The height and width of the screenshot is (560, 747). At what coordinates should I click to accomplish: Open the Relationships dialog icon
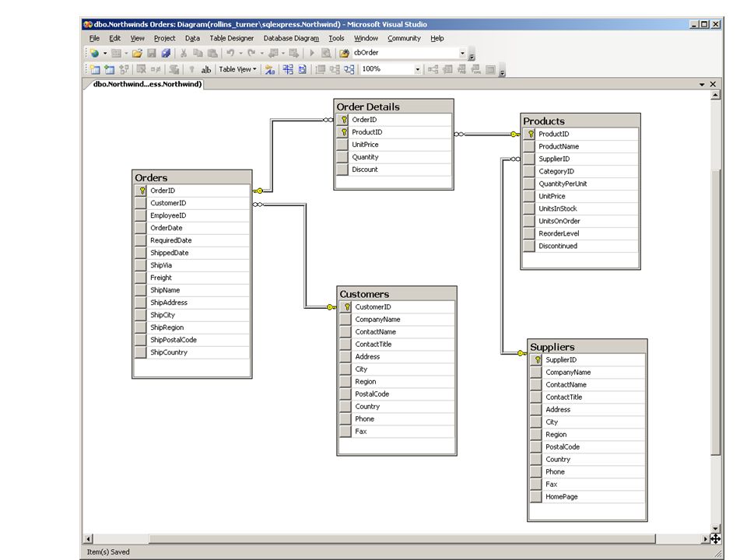tap(433, 69)
